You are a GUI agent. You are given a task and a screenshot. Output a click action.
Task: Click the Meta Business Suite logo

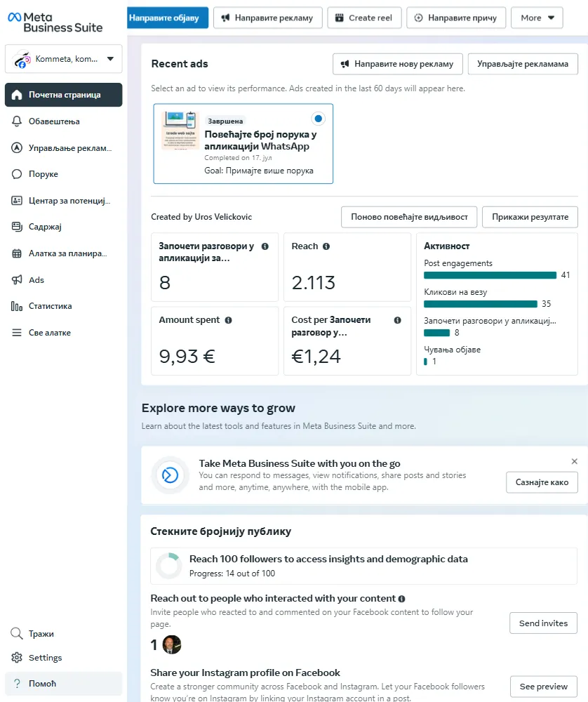click(55, 23)
